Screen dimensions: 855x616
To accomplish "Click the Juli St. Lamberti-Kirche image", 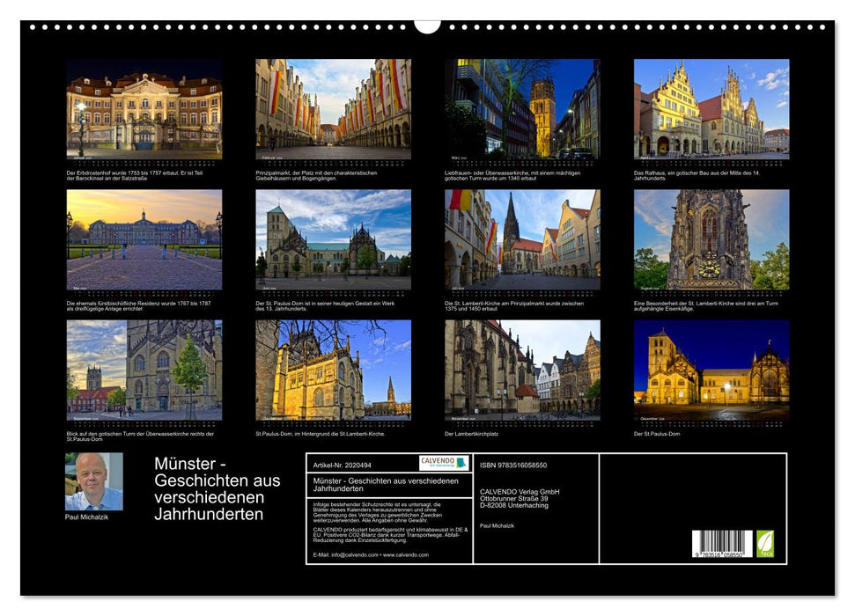I will pos(520,239).
